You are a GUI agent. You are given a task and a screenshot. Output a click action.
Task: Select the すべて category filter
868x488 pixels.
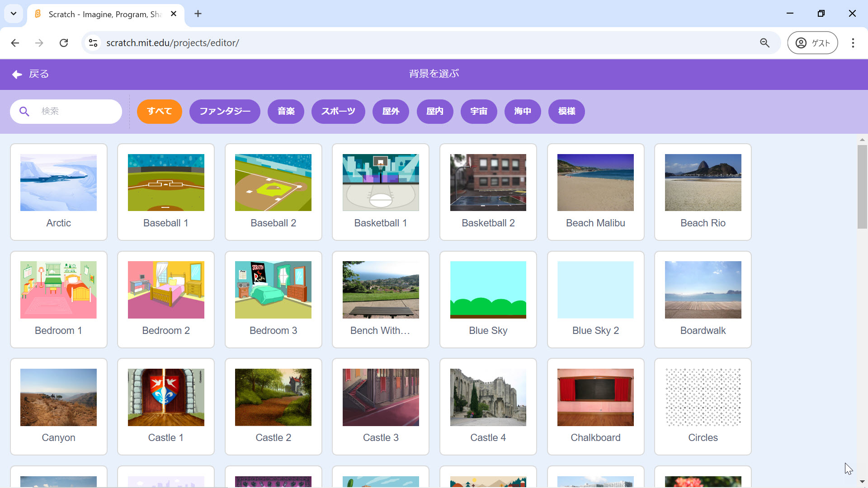[x=160, y=112]
